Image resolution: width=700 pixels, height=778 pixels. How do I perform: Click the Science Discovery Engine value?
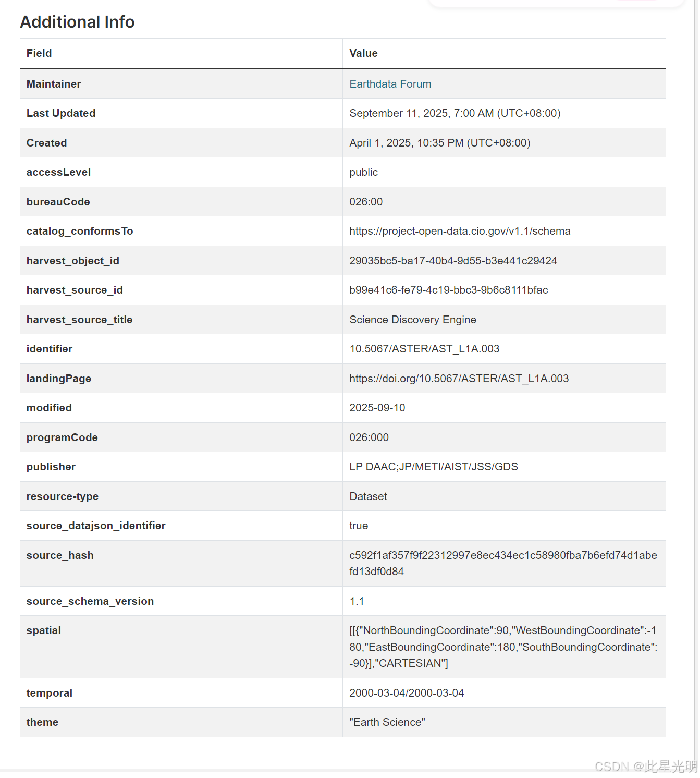point(412,320)
